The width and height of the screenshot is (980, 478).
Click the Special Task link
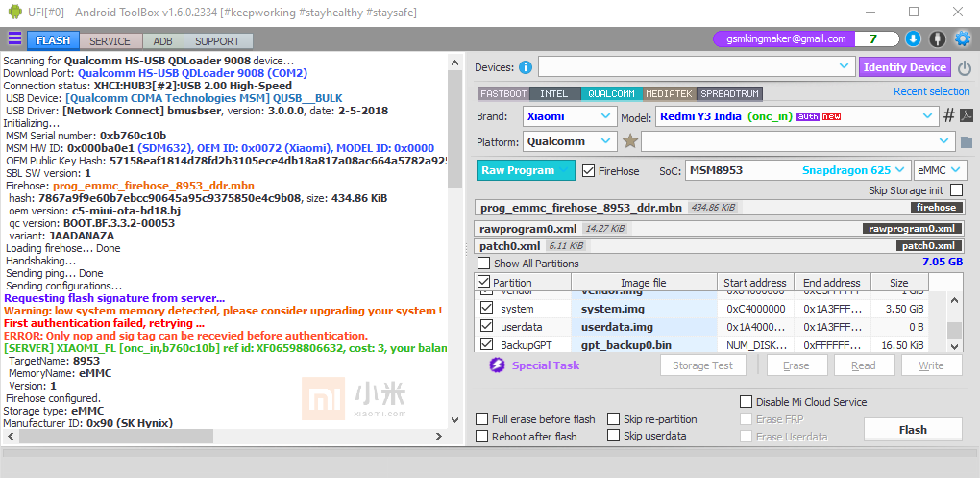tap(546, 365)
